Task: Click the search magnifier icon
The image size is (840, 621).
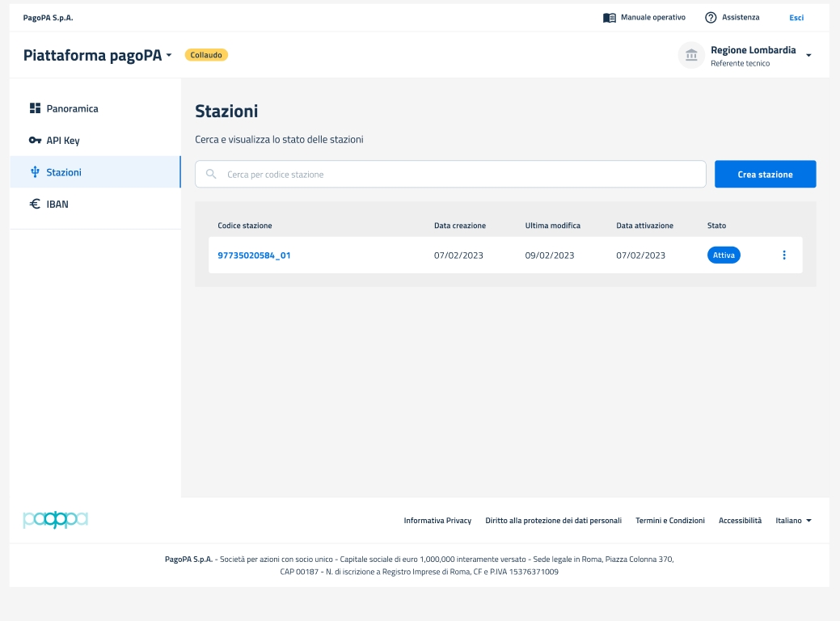Action: point(211,174)
